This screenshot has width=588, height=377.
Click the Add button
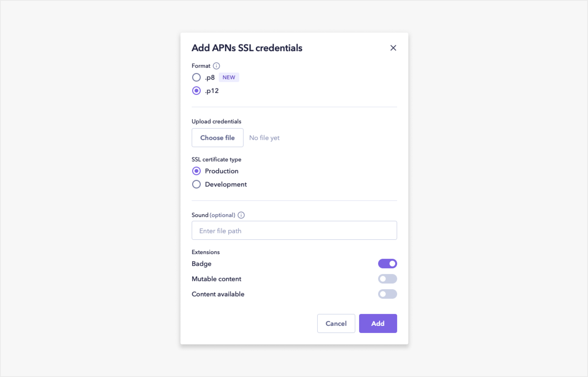(x=378, y=323)
